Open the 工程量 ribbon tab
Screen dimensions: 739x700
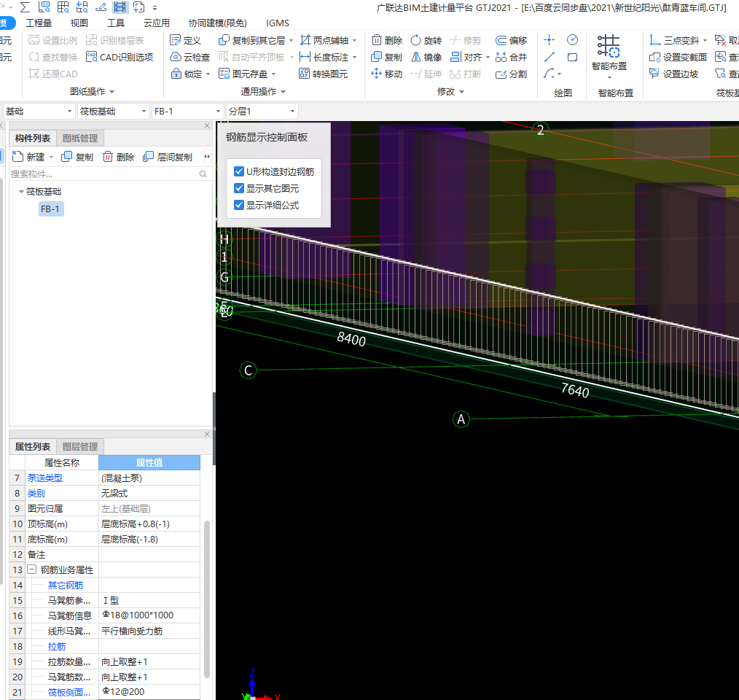(38, 23)
